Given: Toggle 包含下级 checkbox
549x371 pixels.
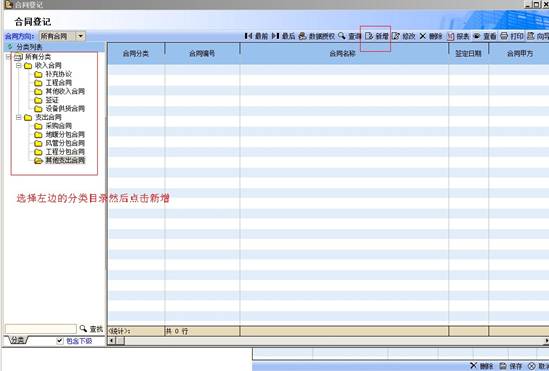Looking at the screenshot, I should (x=60, y=341).
